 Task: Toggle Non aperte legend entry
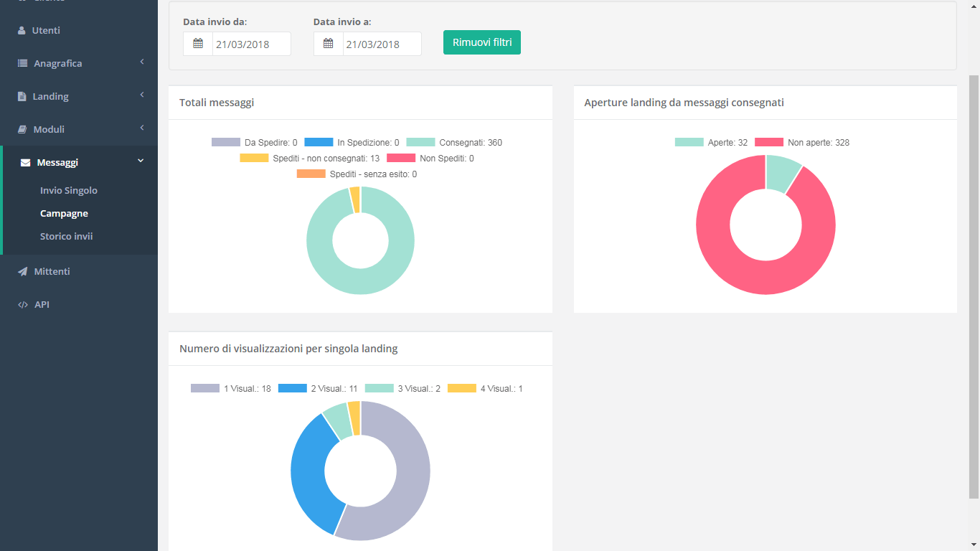[801, 143]
